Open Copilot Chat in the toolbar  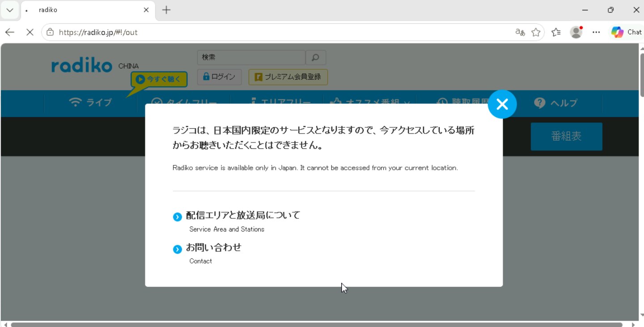click(627, 32)
